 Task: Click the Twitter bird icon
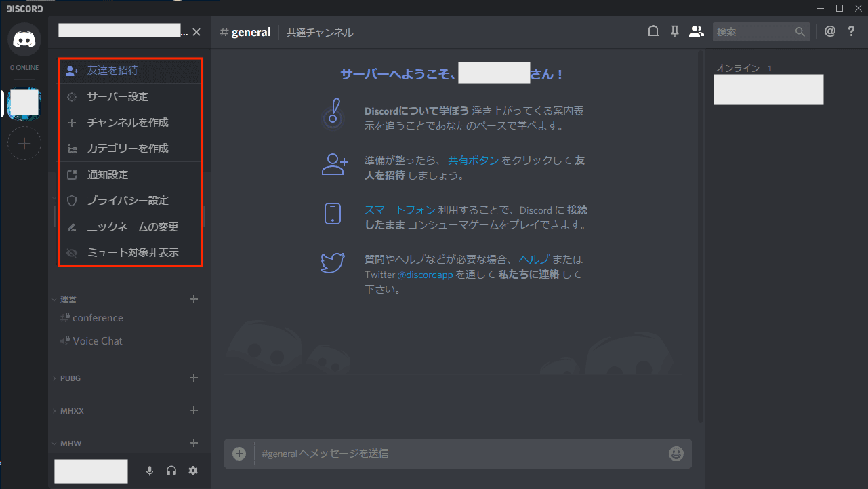coord(333,262)
